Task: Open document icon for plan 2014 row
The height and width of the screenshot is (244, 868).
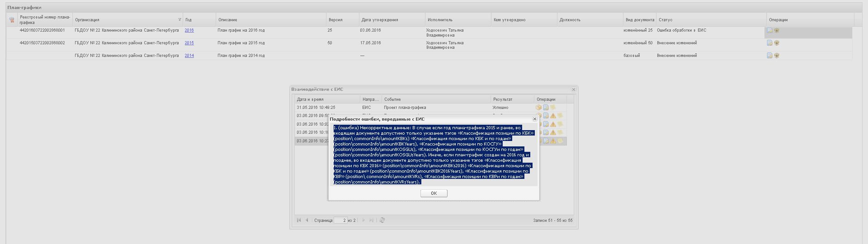Action: click(x=769, y=56)
